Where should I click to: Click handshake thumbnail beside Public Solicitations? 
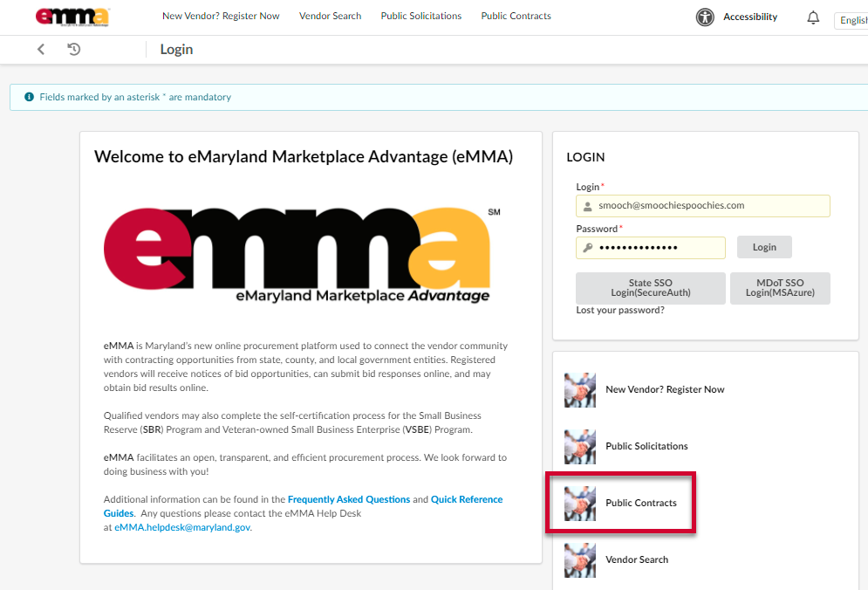click(579, 447)
